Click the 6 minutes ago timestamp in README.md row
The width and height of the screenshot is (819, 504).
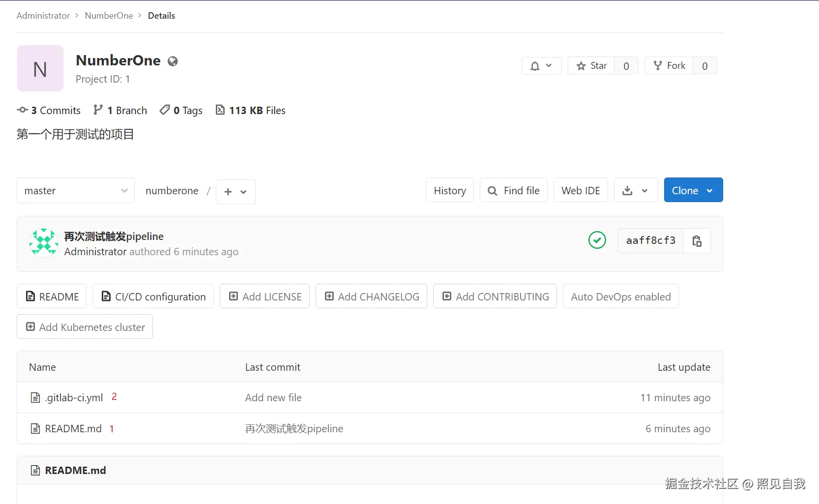pos(678,429)
